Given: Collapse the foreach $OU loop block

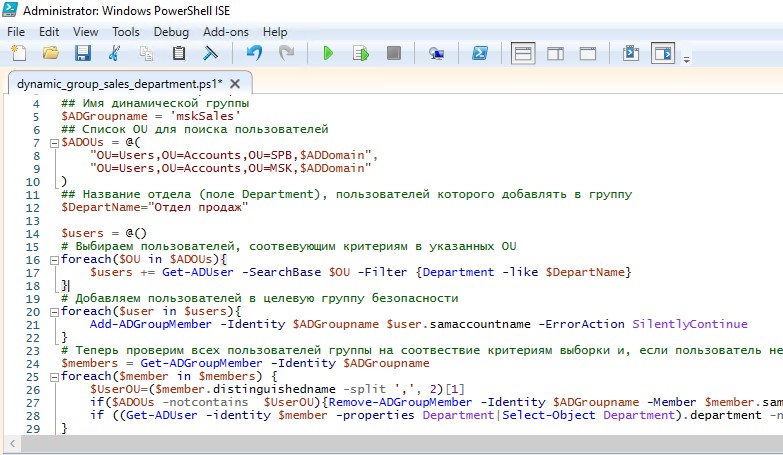Looking at the screenshot, I should [x=54, y=260].
